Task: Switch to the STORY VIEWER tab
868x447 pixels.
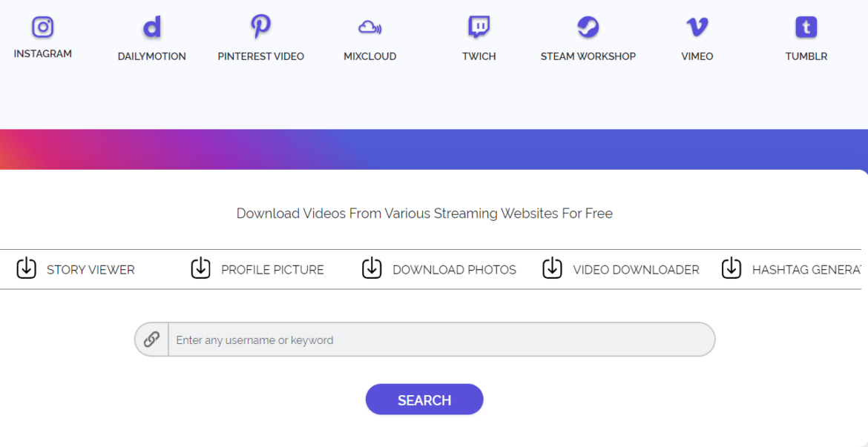Action: [91, 270]
